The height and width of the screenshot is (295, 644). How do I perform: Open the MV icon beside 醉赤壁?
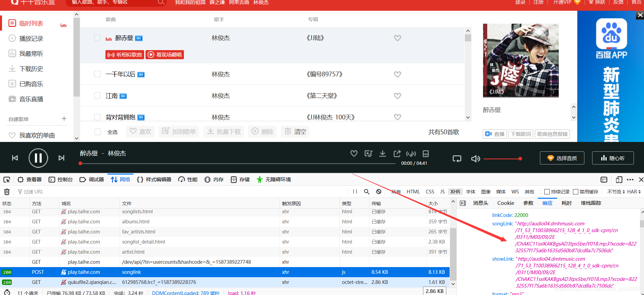click(x=139, y=38)
